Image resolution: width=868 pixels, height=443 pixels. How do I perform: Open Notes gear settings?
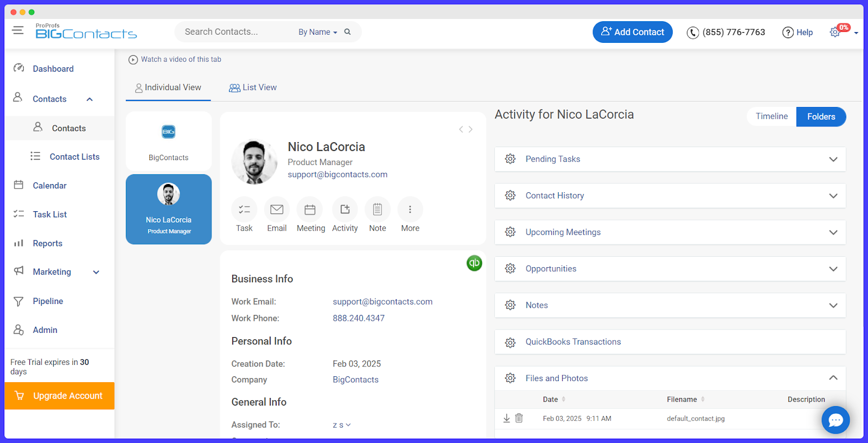[510, 305]
